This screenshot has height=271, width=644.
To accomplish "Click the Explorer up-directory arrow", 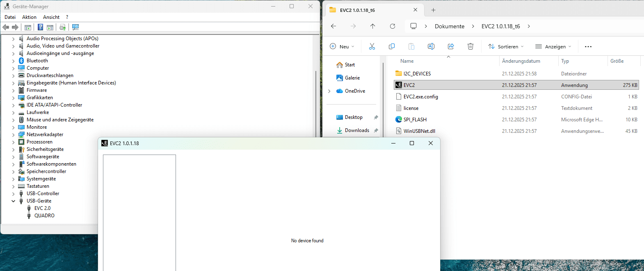I will [x=372, y=26].
